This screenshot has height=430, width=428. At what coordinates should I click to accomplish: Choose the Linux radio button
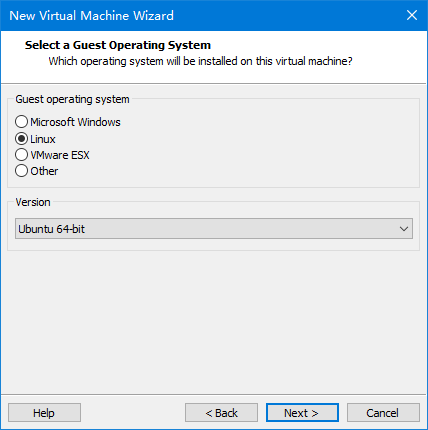21,139
